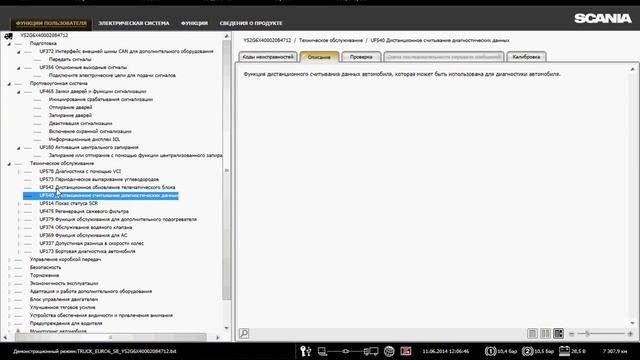Image resolution: width=640 pixels, height=360 pixels.
Task: Click the SCANIA logo
Action: (x=603, y=18)
